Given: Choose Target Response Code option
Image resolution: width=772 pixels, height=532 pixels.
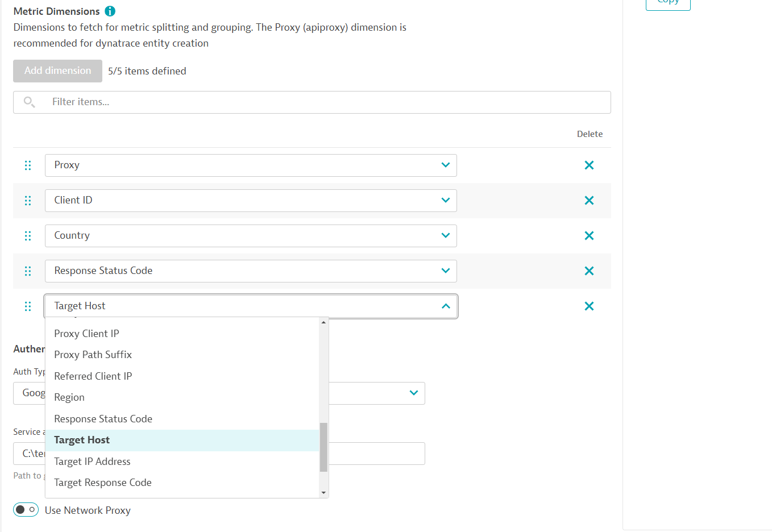Looking at the screenshot, I should [x=182, y=483].
